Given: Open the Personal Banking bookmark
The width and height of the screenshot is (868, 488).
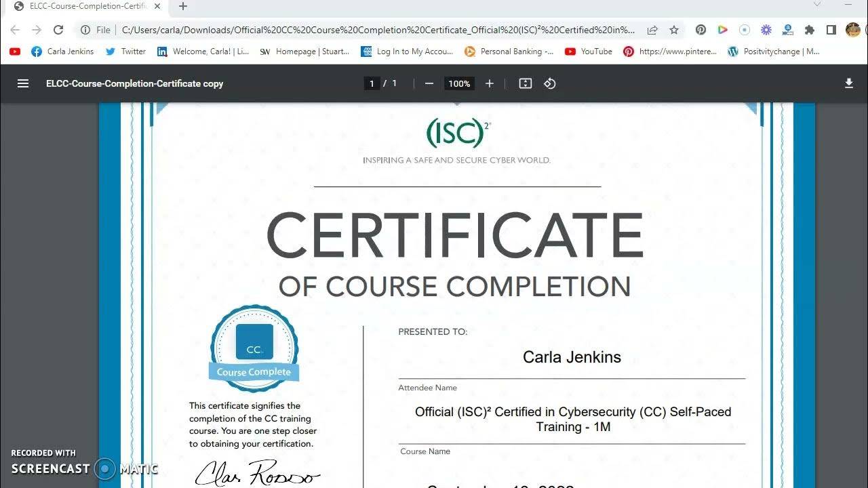Looking at the screenshot, I should [x=509, y=52].
